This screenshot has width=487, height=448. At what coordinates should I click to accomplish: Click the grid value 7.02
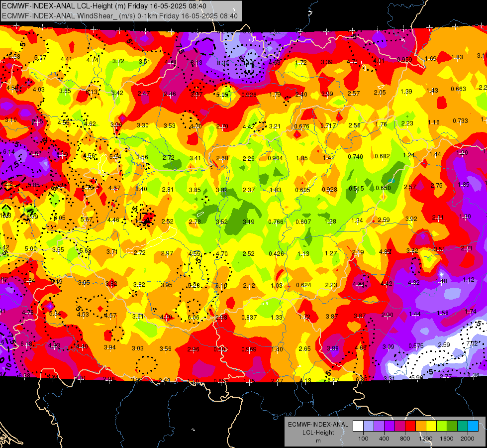pyautogui.click(x=472, y=343)
